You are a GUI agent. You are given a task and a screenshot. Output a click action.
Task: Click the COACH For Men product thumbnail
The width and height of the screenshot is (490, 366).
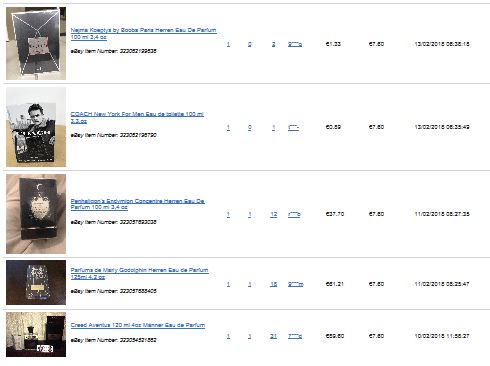(36, 127)
